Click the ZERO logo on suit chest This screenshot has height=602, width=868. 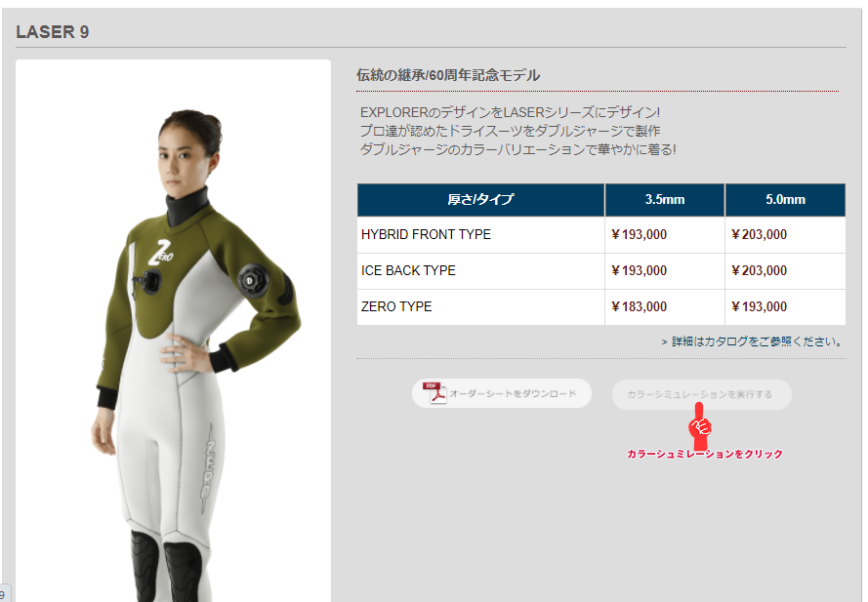pyautogui.click(x=160, y=253)
